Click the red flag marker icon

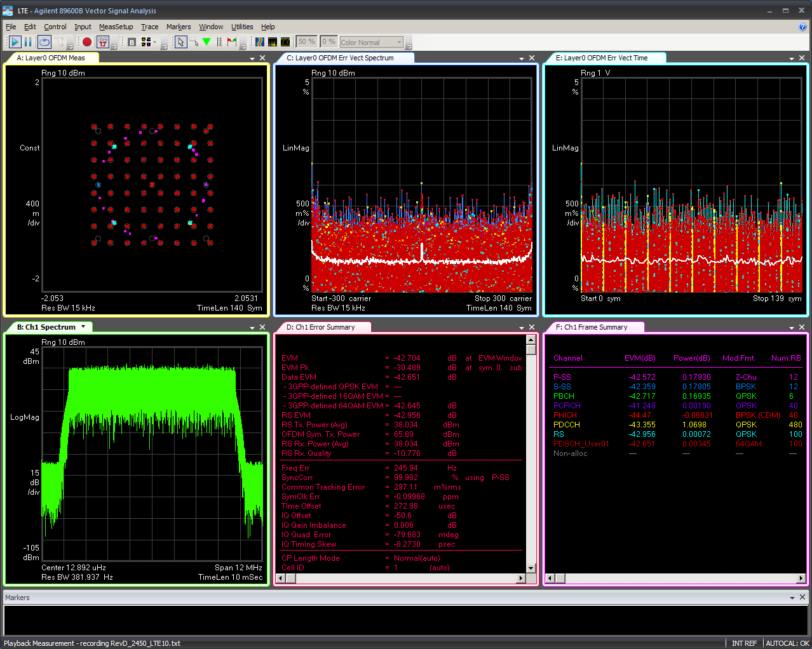coord(232,42)
